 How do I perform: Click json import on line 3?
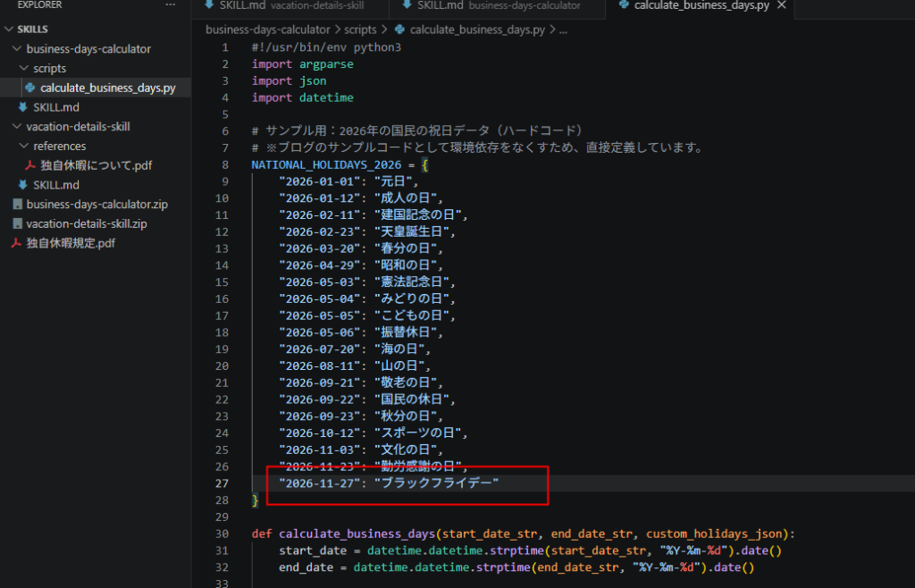point(313,81)
